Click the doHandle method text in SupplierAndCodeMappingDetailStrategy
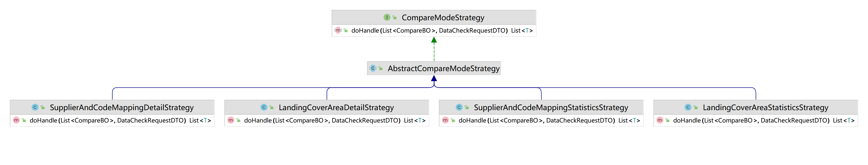The height and width of the screenshot is (165, 868). tap(120, 121)
